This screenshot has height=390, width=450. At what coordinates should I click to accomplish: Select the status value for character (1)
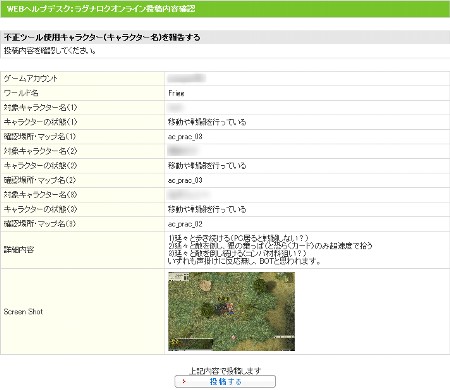pyautogui.click(x=207, y=122)
